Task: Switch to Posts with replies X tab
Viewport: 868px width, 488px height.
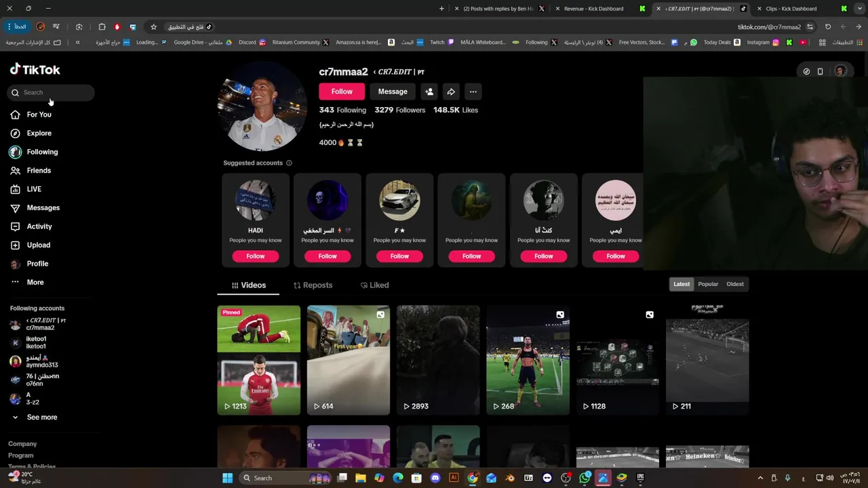Action: (x=499, y=9)
